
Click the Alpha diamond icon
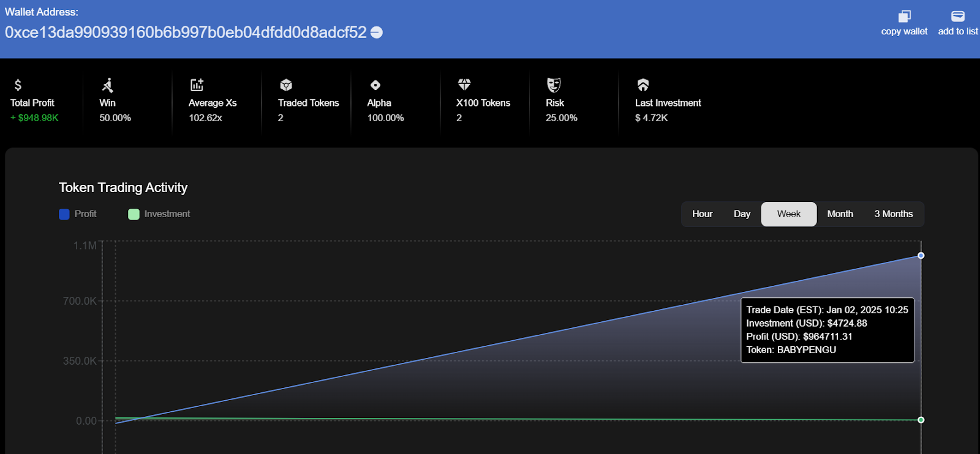click(375, 85)
